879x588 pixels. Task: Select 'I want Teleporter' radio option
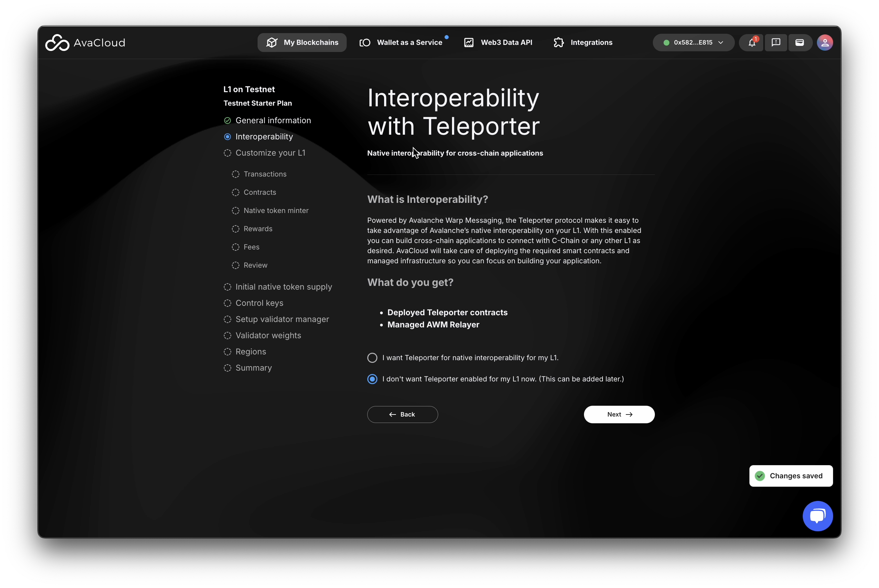[372, 358]
